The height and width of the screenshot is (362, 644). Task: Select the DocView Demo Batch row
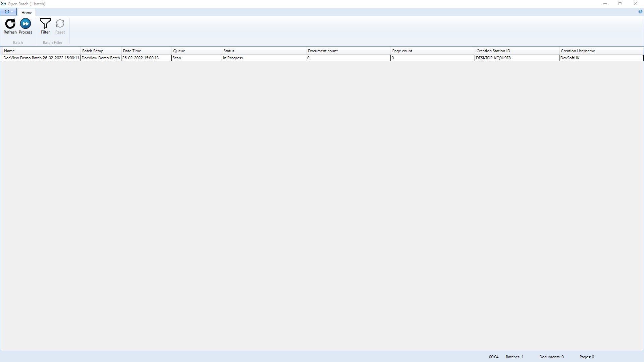pyautogui.click(x=41, y=58)
